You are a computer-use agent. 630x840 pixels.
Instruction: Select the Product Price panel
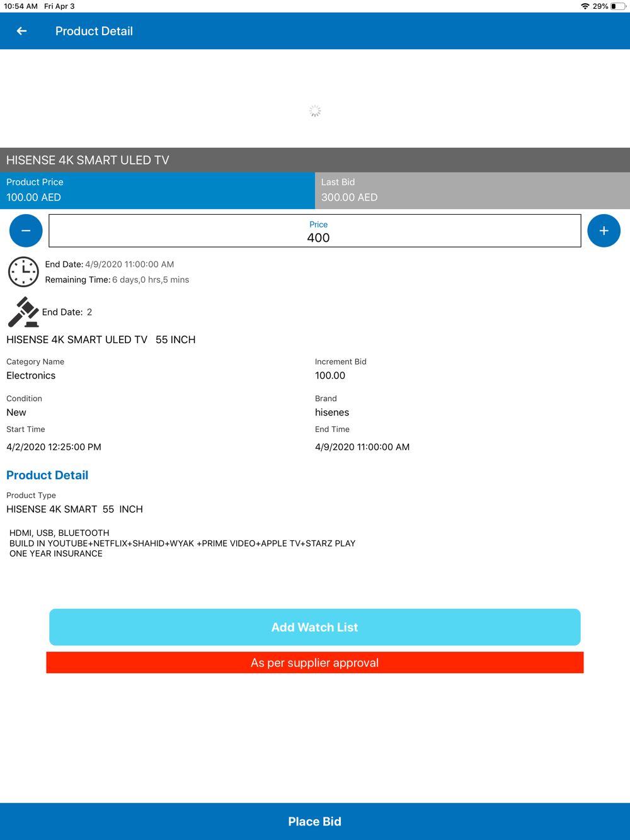click(157, 190)
